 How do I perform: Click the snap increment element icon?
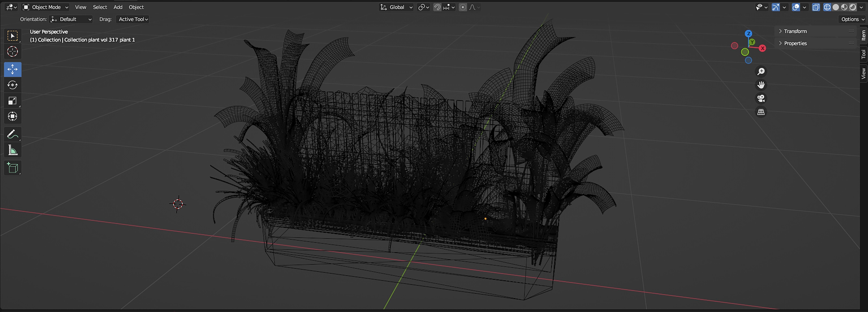[446, 7]
